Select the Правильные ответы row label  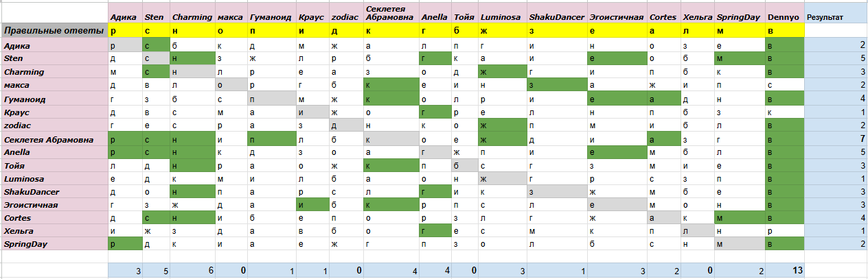[x=54, y=31]
